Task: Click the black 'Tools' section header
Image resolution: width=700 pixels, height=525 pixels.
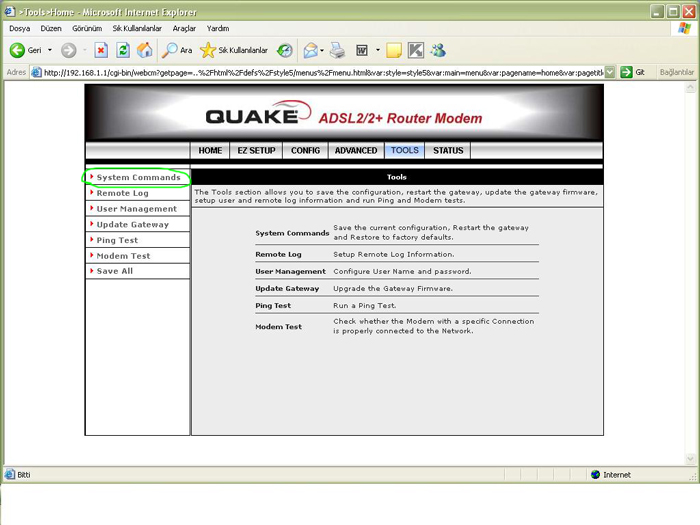Action: 397,177
